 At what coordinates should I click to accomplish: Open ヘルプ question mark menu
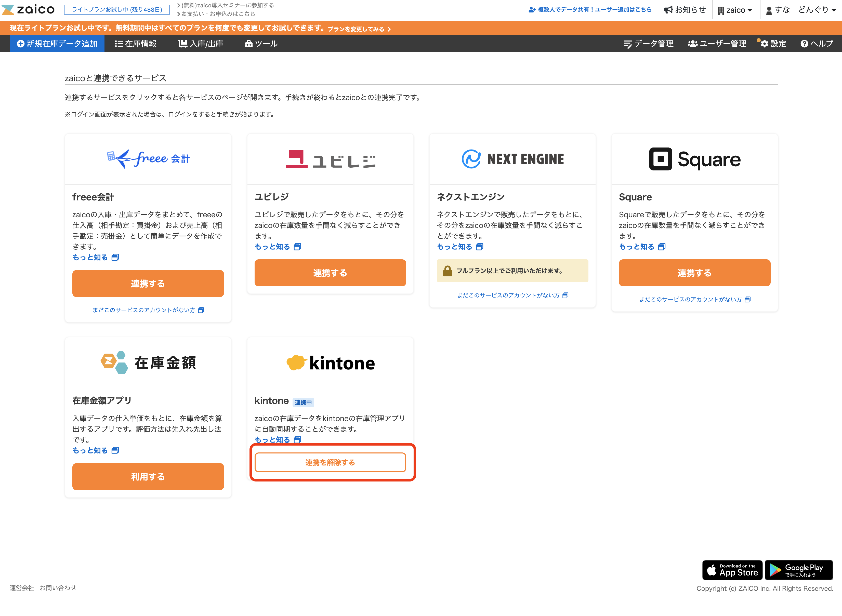[817, 44]
